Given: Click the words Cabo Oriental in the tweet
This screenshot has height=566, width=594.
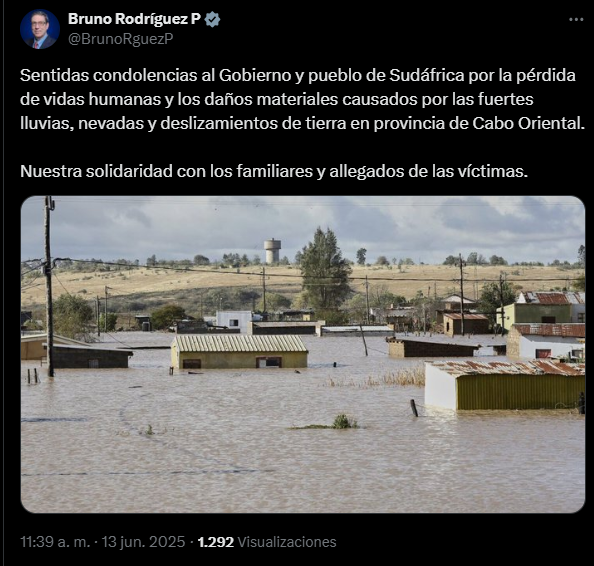Looking at the screenshot, I should coord(527,124).
